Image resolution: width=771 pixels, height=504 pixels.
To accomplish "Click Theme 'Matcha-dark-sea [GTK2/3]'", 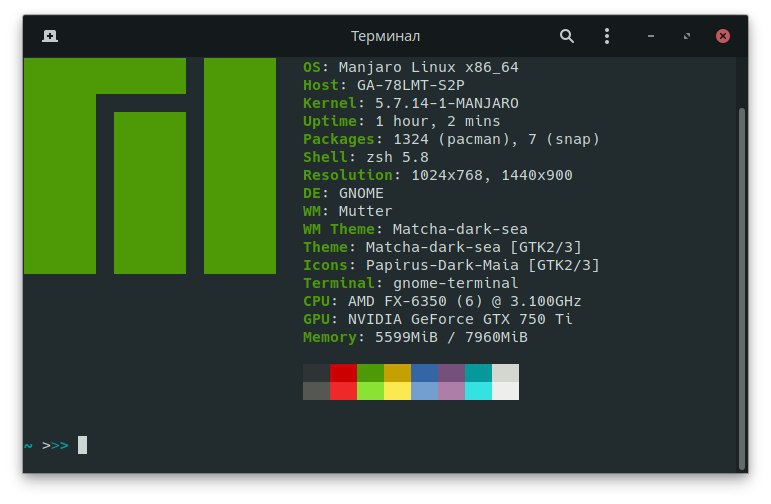I will (x=474, y=247).
